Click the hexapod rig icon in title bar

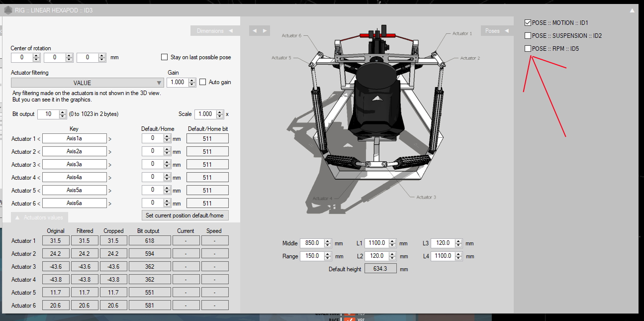pos(8,10)
